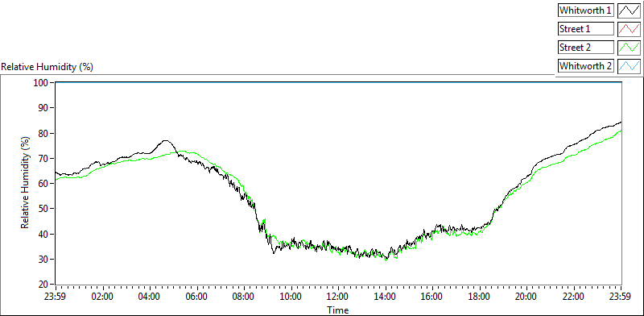Select the Whitworth 2 legend label
Viewport: 644px width, 316px height.
point(585,65)
